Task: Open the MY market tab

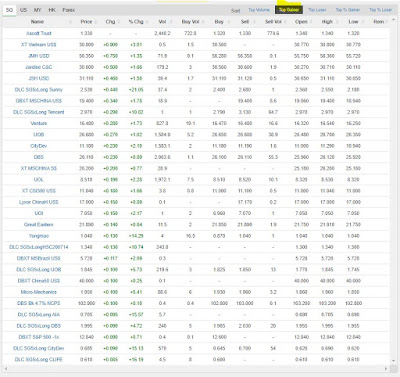Action: 38,10
